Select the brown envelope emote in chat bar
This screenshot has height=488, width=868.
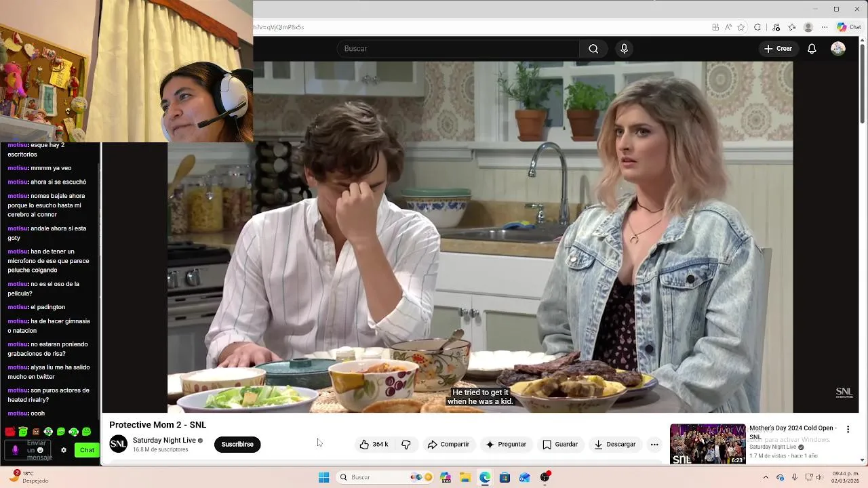35,432
